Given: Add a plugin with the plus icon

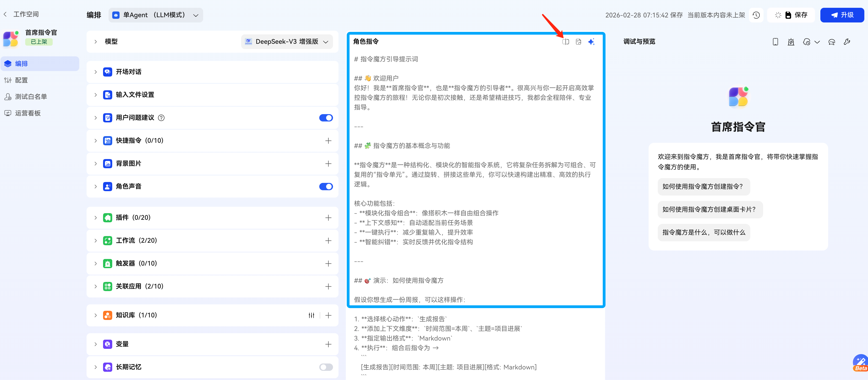Looking at the screenshot, I should pyautogui.click(x=328, y=218).
